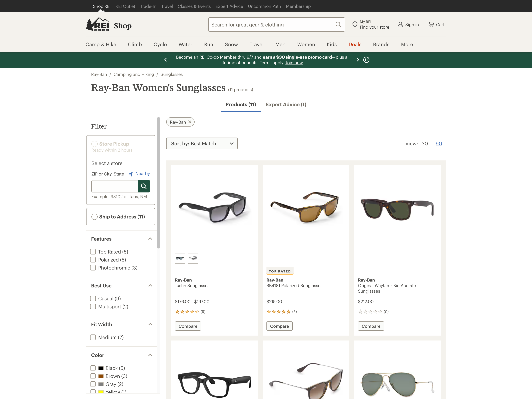Viewport: 532px width, 399px height.
Task: Check the Gray color filter
Action: (93, 384)
